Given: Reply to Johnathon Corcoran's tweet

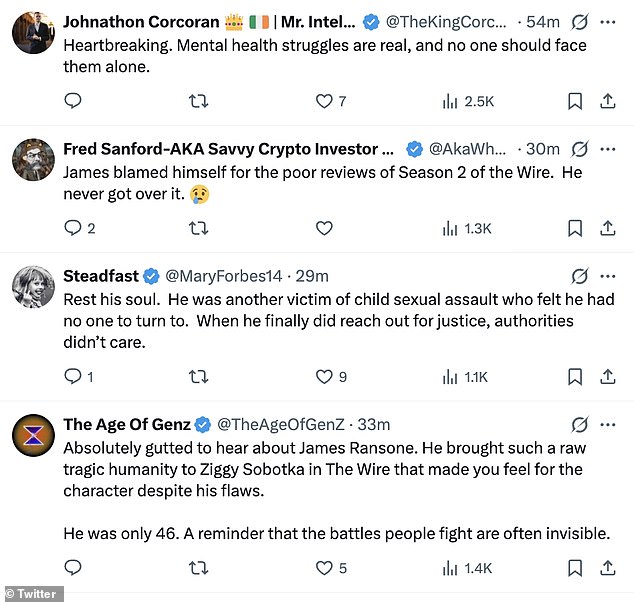Looking at the screenshot, I should point(72,101).
